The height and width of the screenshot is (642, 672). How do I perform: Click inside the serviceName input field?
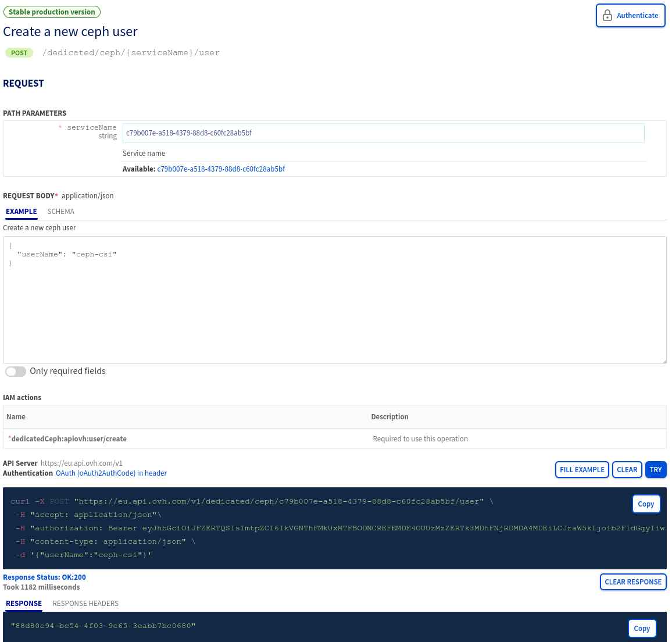[384, 133]
